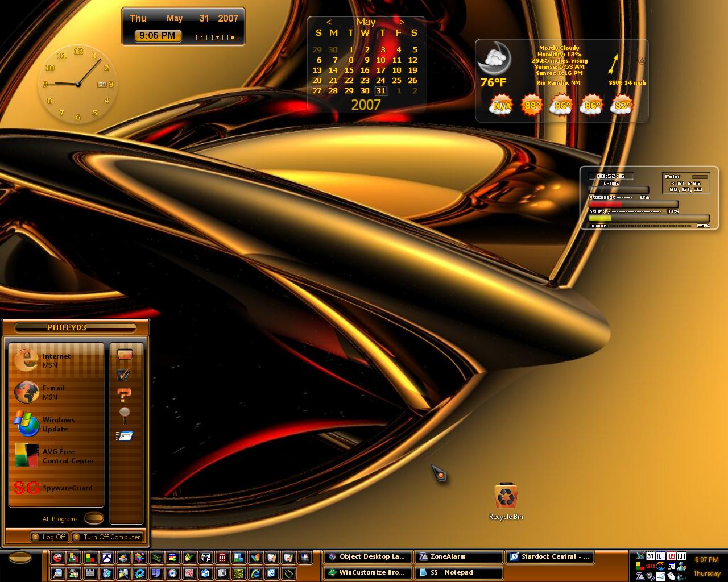Open the Windows Update entry
The width and height of the screenshot is (728, 582).
point(56,424)
